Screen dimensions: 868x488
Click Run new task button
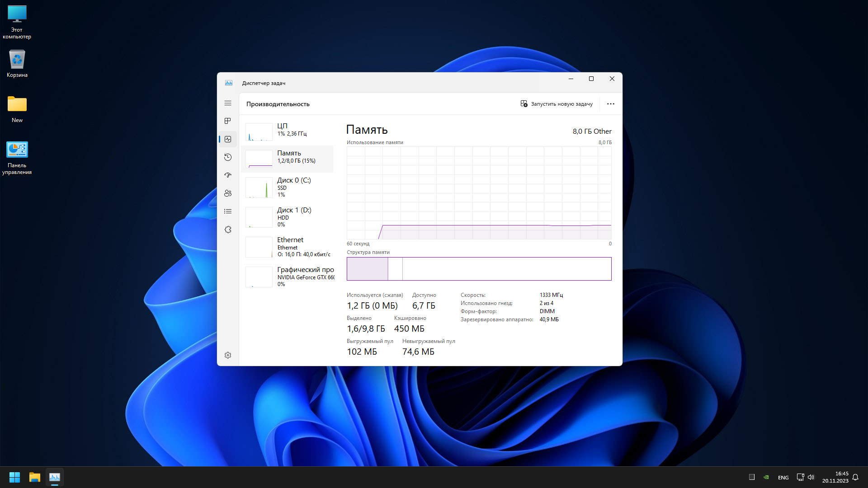pos(557,104)
